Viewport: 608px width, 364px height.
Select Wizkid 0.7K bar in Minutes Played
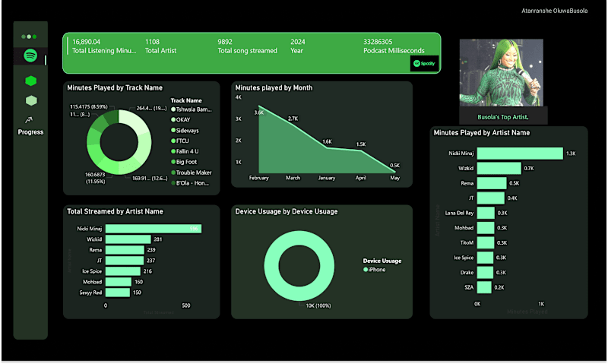(499, 168)
